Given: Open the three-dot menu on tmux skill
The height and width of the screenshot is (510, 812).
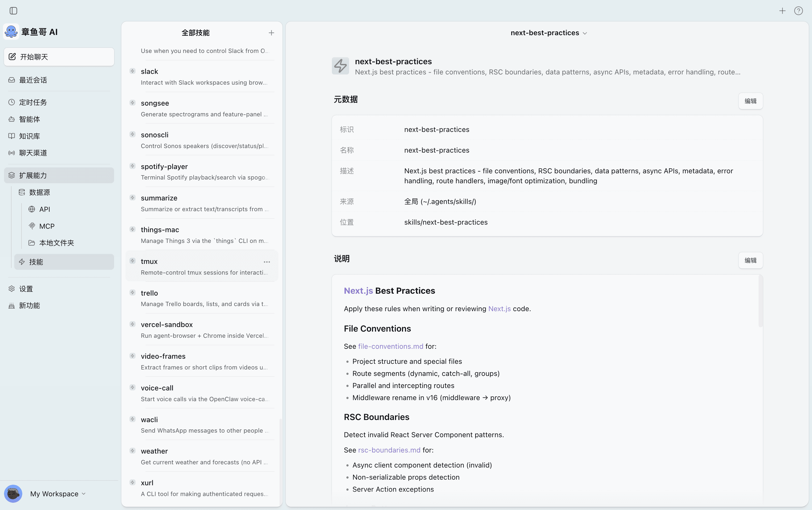Looking at the screenshot, I should (x=267, y=262).
